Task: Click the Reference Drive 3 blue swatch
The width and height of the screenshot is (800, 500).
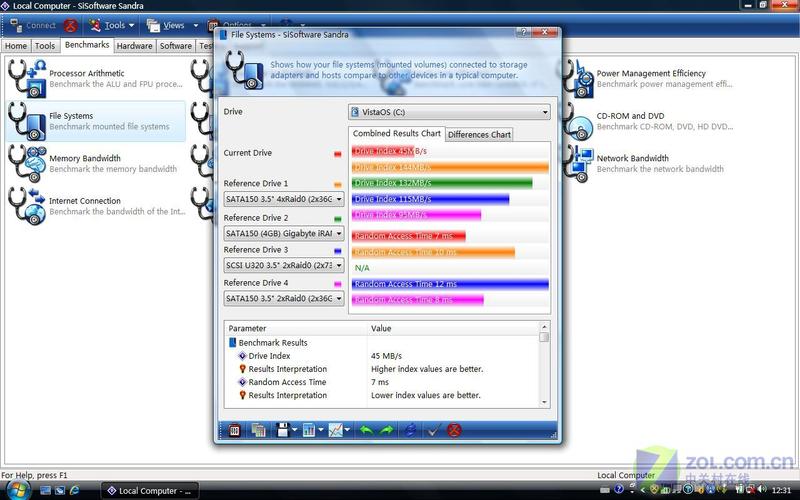Action: coord(337,251)
